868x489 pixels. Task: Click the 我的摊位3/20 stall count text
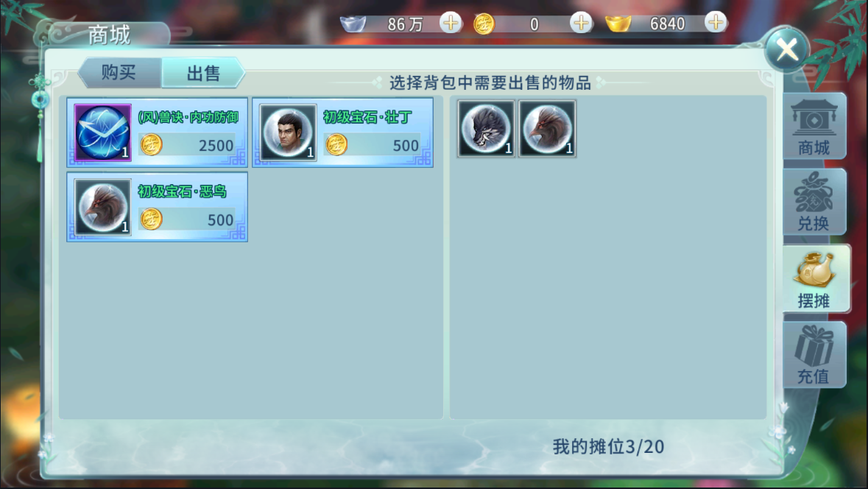608,447
